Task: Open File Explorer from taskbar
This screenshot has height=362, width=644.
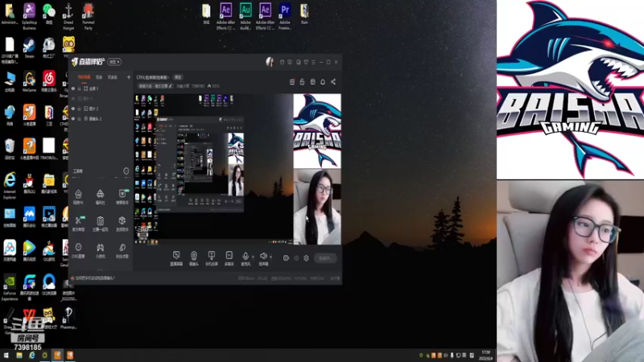Action: pyautogui.click(x=19, y=356)
